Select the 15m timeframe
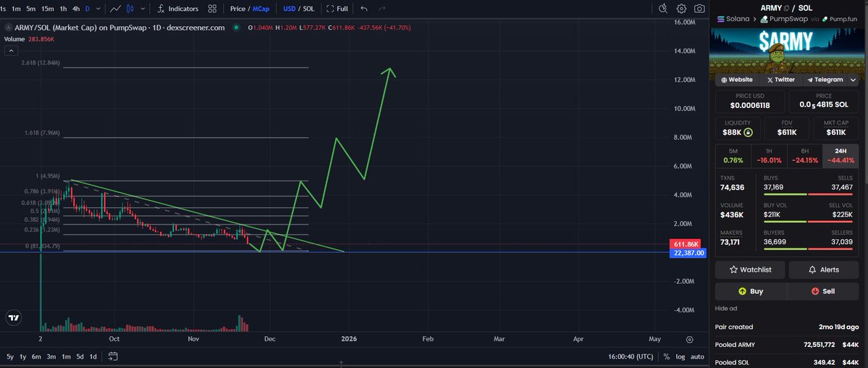 point(48,9)
